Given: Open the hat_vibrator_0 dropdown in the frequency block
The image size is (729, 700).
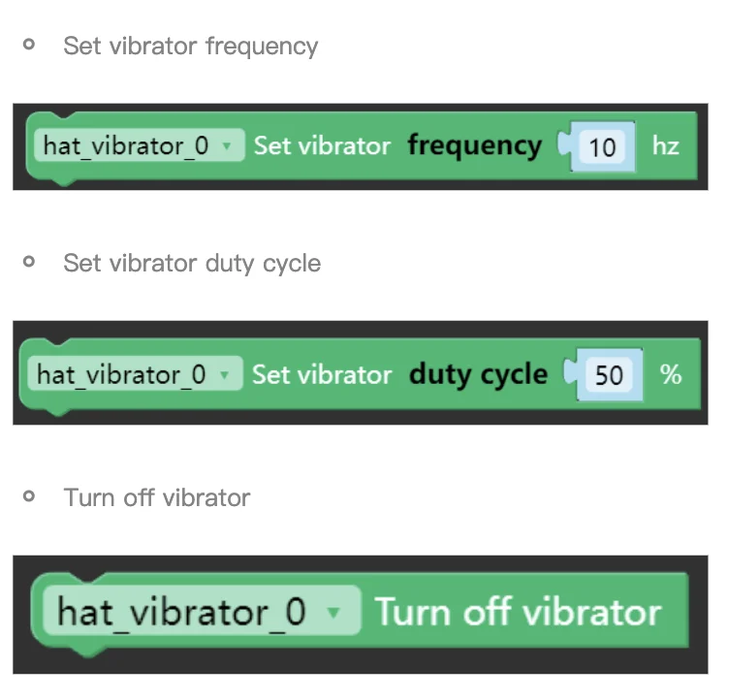Looking at the screenshot, I should click(136, 146).
